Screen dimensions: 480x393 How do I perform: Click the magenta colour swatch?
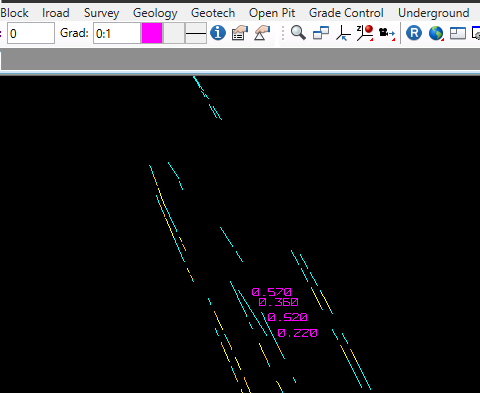click(x=152, y=33)
